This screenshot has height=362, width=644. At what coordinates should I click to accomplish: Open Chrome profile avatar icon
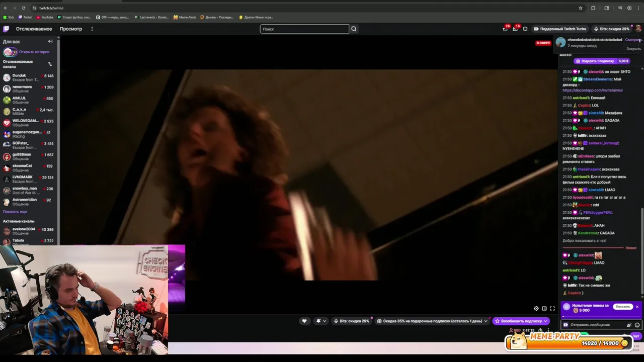tap(629, 8)
